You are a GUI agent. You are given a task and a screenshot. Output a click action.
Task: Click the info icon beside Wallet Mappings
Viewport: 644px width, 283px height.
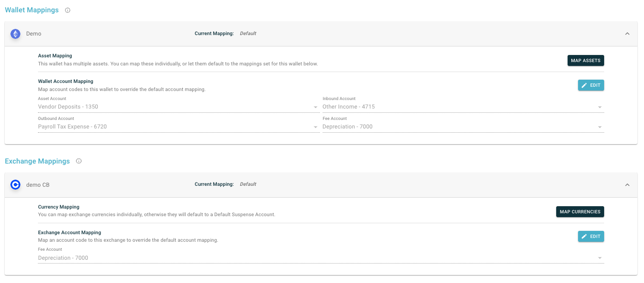click(68, 10)
